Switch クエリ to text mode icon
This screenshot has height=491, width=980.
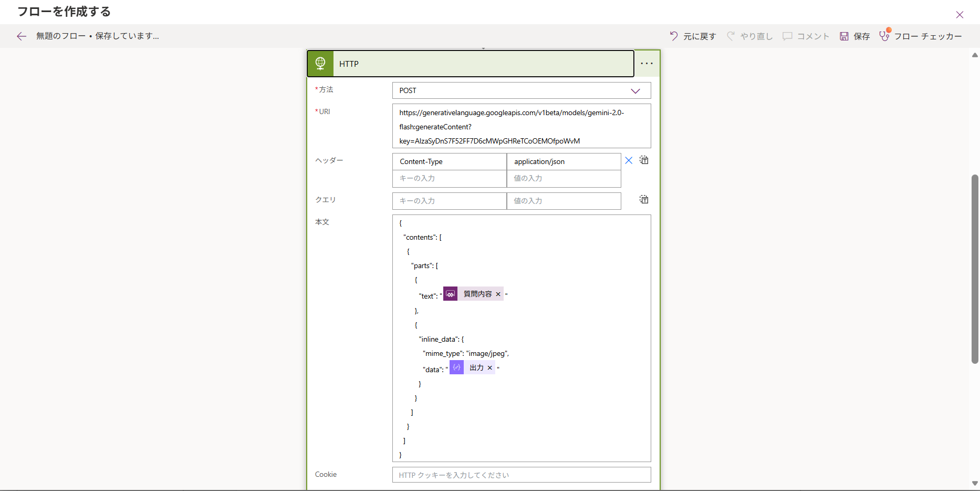click(x=644, y=199)
